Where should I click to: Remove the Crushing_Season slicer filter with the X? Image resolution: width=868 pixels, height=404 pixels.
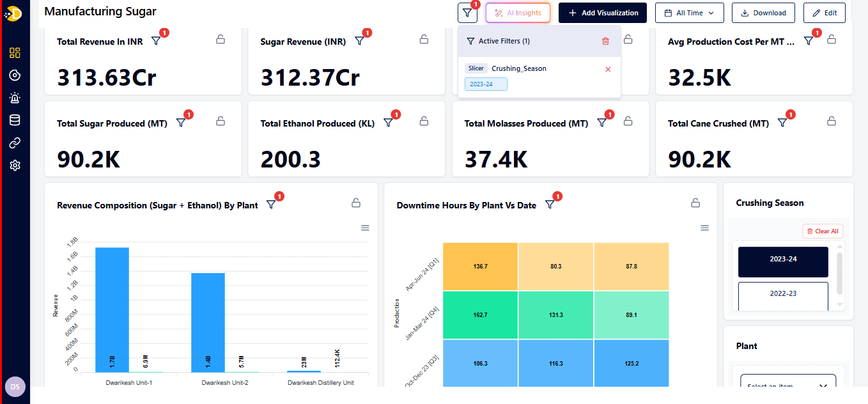(607, 69)
